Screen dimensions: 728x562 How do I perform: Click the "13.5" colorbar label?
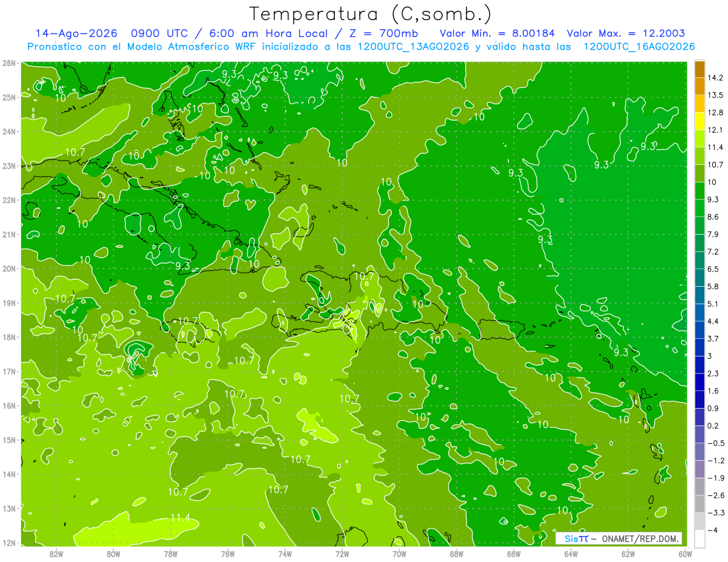[x=716, y=95]
